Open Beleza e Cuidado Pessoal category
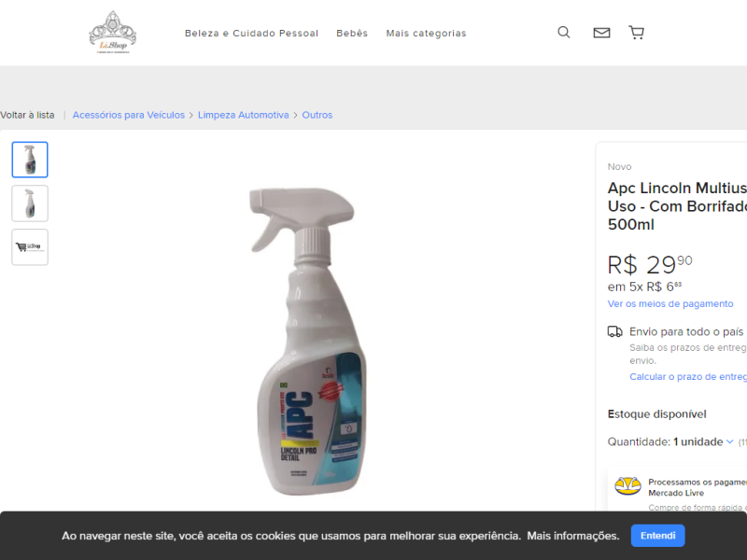 pos(251,34)
